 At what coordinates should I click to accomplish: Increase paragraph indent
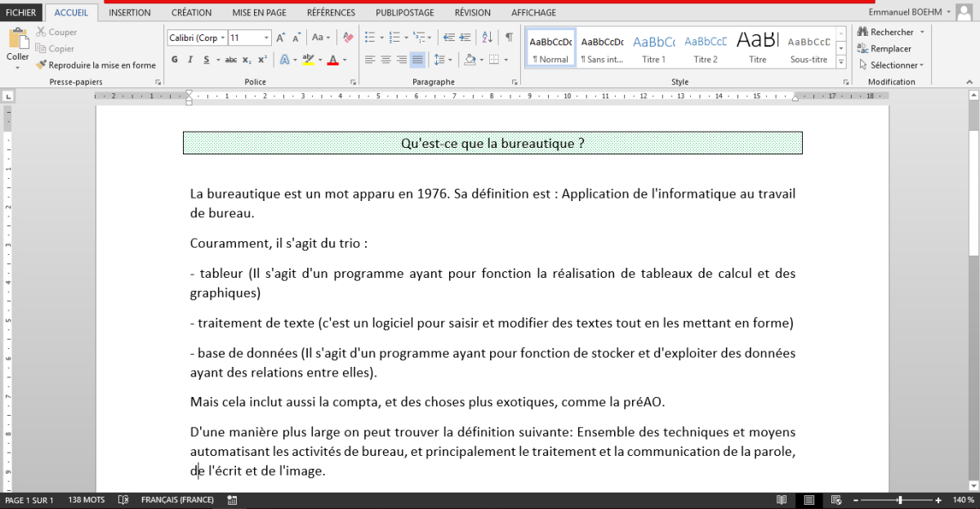[465, 38]
